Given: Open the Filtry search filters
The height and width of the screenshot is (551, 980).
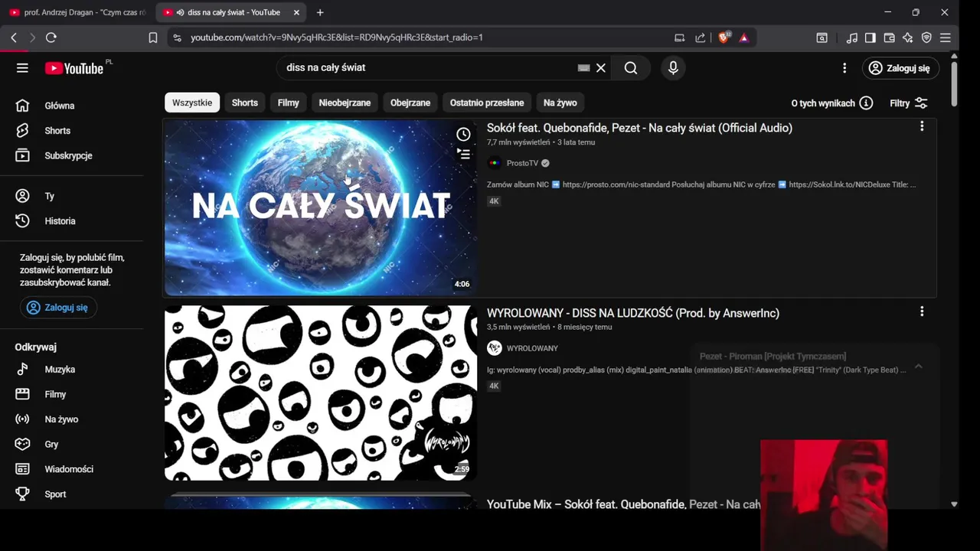Looking at the screenshot, I should 909,103.
